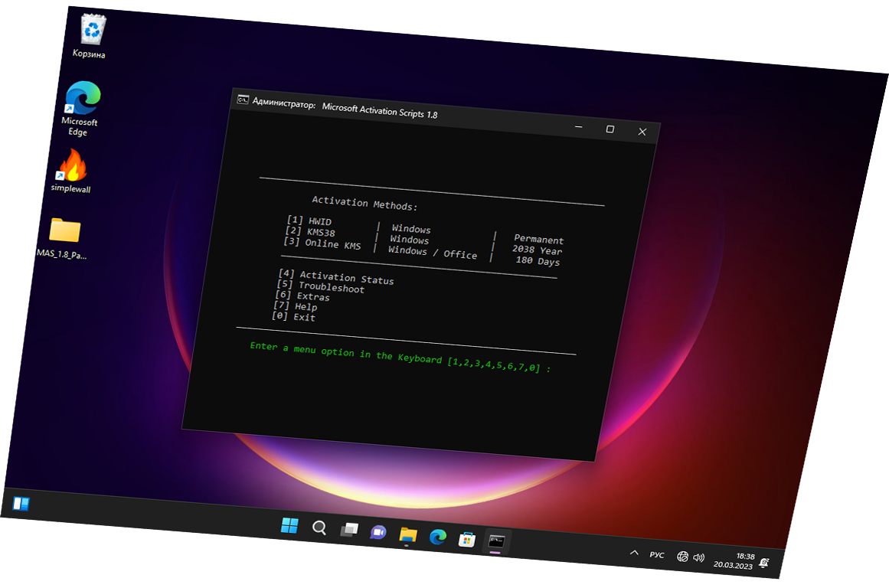Screen dimensions: 889x588
Task: Click the '2038 Year' text
Action: pos(537,250)
